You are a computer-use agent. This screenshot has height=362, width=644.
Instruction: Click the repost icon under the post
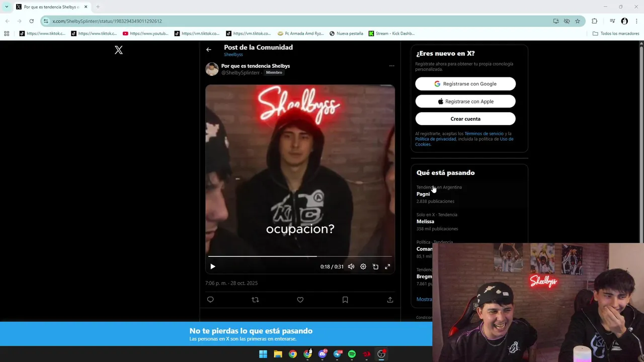pyautogui.click(x=255, y=300)
